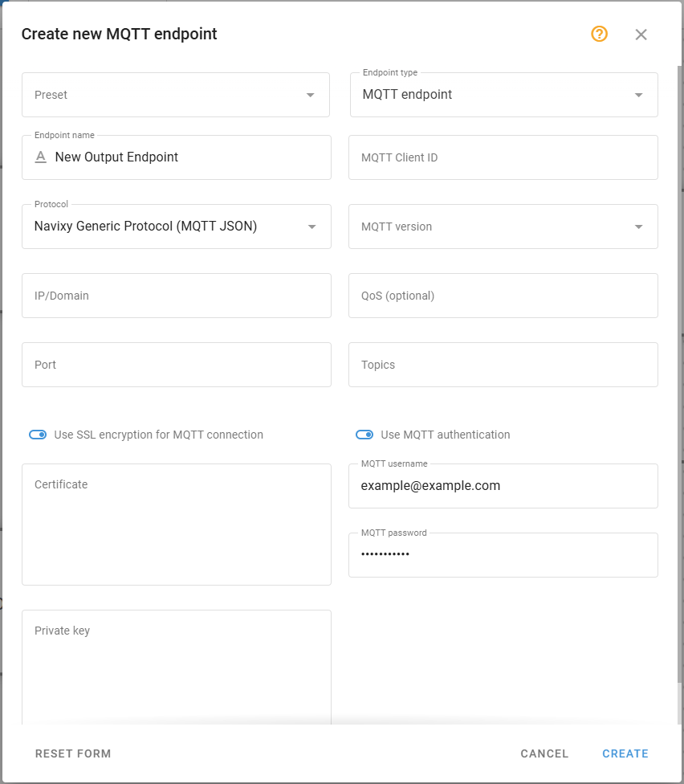Click the Port input field
Screen dimensions: 684x784
[x=176, y=365]
